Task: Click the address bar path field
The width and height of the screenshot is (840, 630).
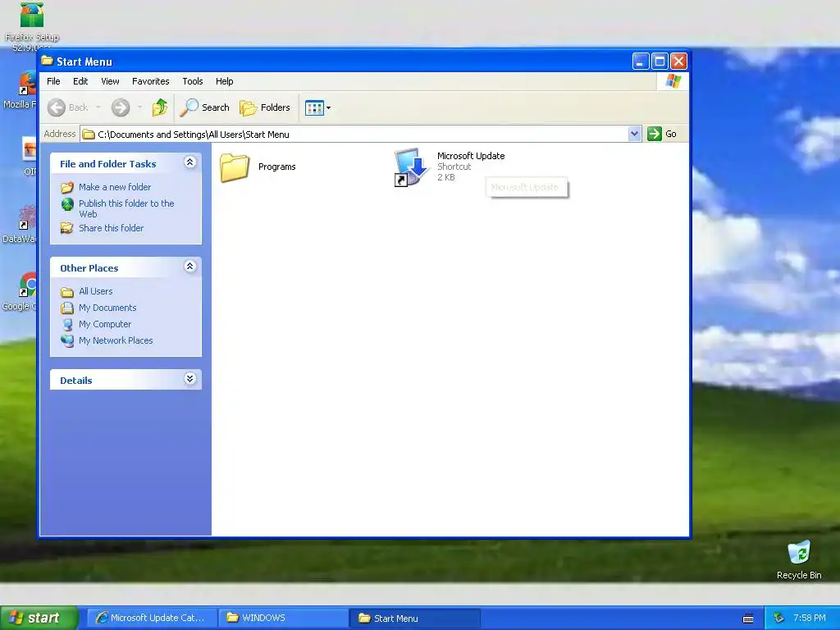Action: [354, 134]
